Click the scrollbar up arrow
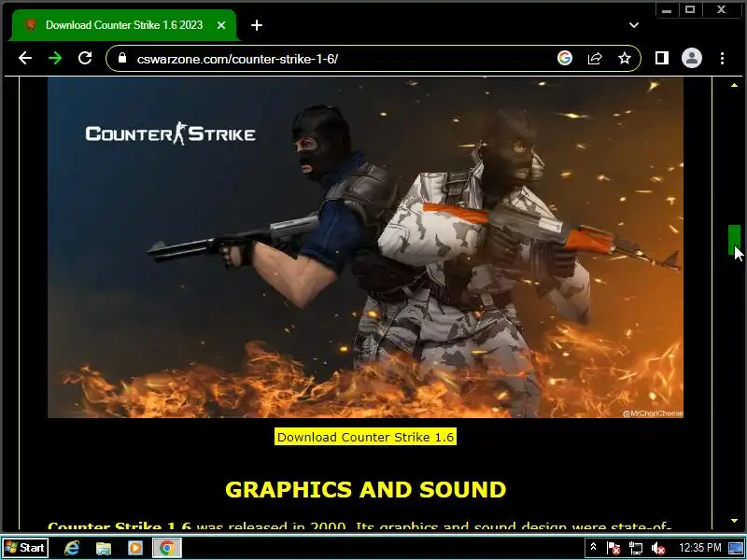The image size is (747, 560). pyautogui.click(x=734, y=85)
